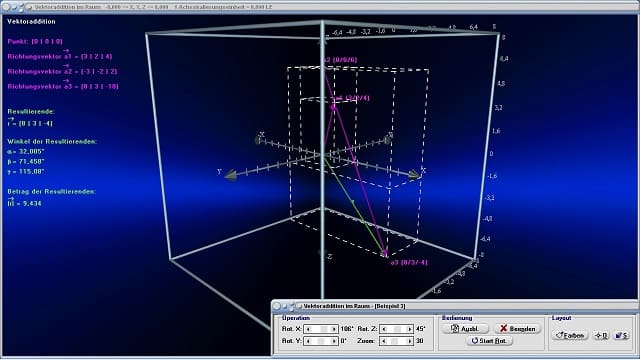This screenshot has width=640, height=360.
Task: Start rotation with Start Rot. button
Action: [489, 340]
